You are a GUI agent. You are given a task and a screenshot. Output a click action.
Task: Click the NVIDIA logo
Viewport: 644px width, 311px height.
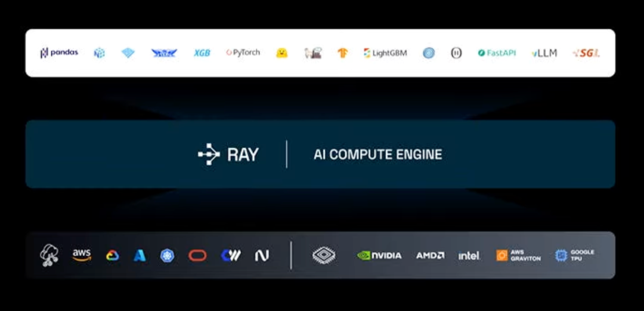[379, 255]
